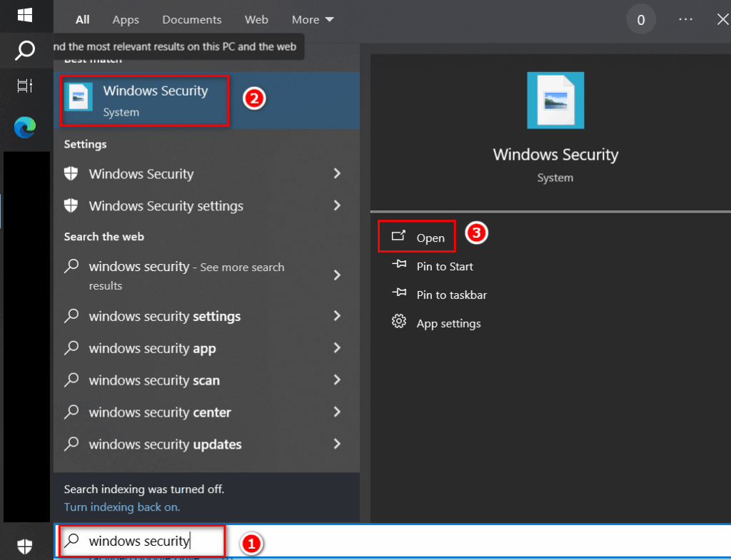The image size is (731, 560).
Task: Switch to the Documents tab
Action: [x=191, y=19]
